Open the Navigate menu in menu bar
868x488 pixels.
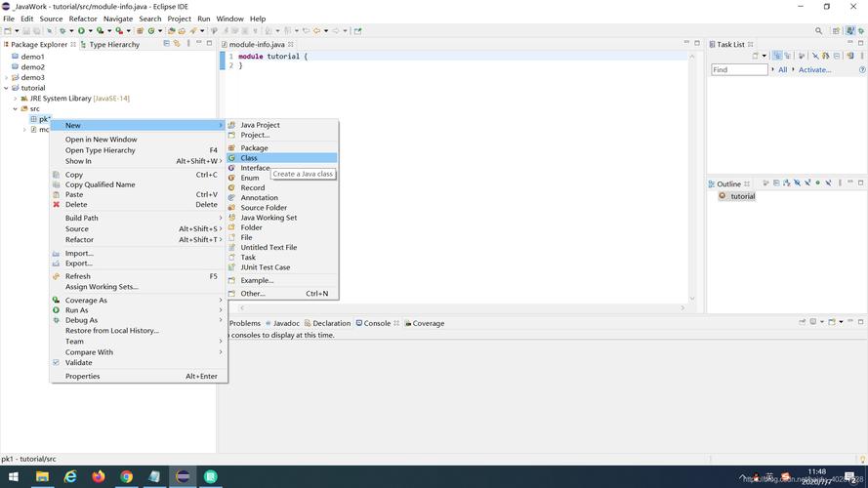point(118,19)
